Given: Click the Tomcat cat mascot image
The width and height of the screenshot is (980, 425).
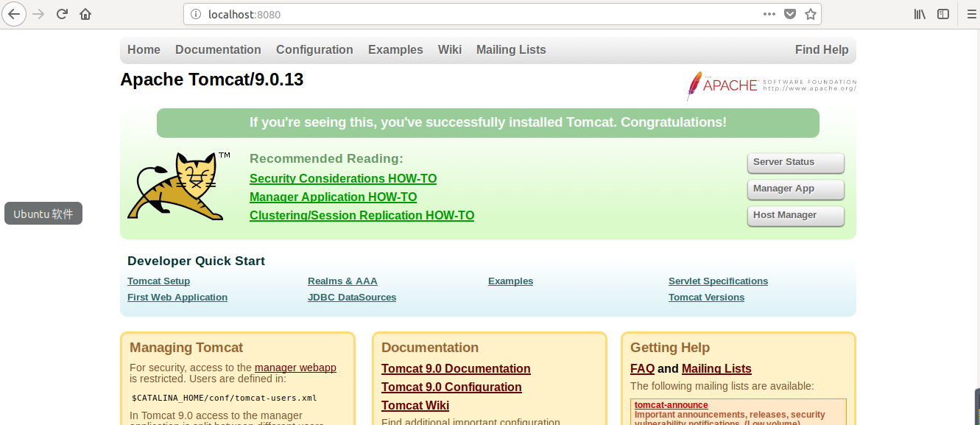Looking at the screenshot, I should point(180,186).
